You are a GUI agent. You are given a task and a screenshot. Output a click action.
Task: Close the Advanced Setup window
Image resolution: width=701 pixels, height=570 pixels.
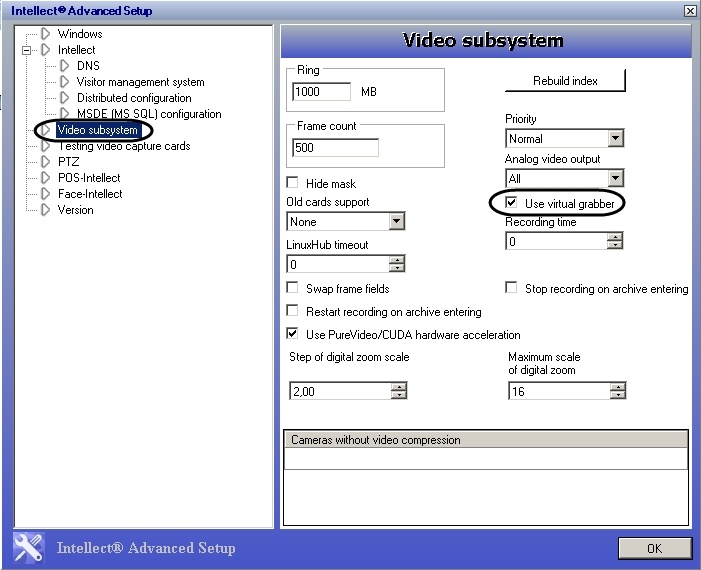[689, 11]
